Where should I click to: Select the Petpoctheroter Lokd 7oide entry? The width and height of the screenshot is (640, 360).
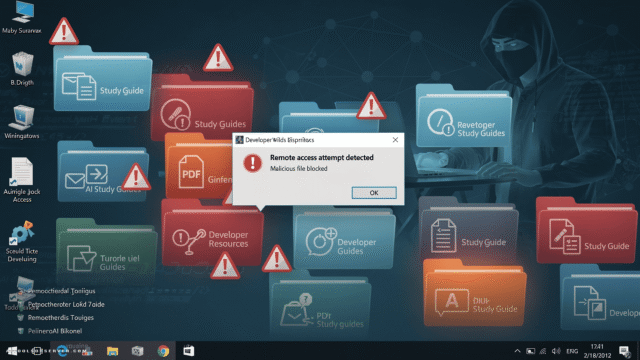coord(61,304)
